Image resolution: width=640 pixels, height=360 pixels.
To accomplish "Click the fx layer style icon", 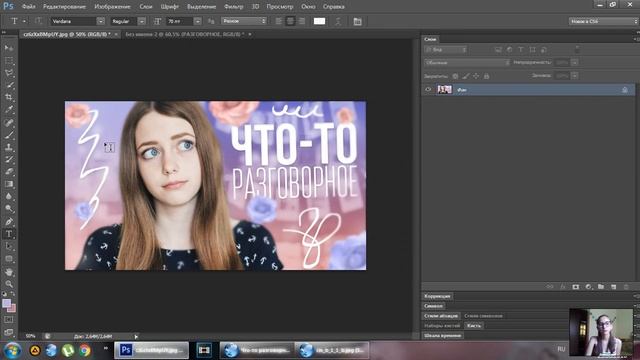I will (563, 287).
